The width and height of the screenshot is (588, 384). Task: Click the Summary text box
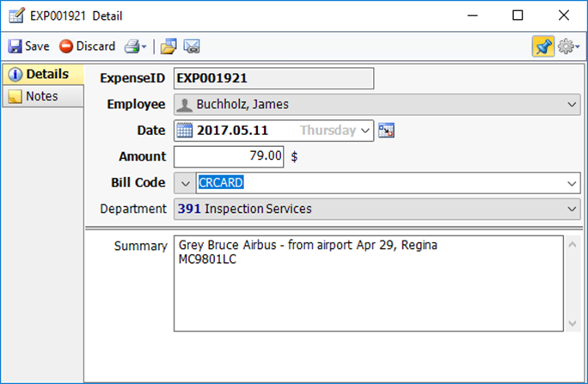pyautogui.click(x=369, y=283)
